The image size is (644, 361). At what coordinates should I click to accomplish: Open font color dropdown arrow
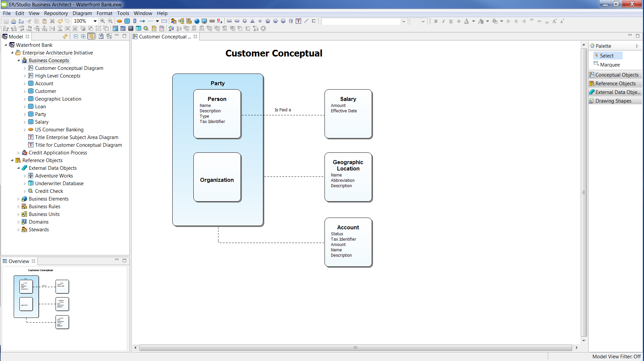473,21
